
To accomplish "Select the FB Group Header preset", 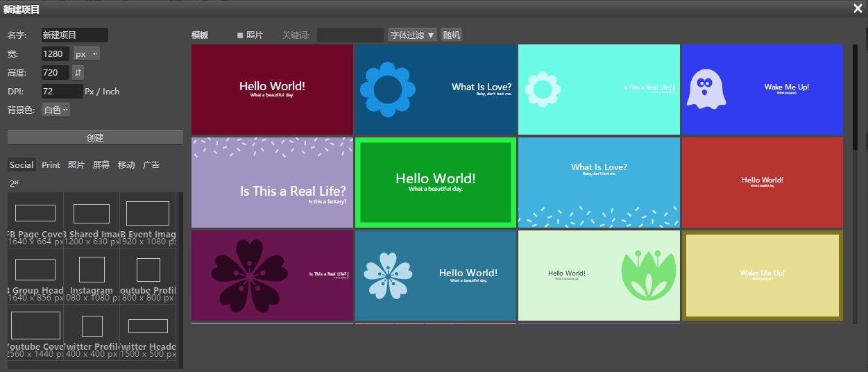I will [35, 276].
